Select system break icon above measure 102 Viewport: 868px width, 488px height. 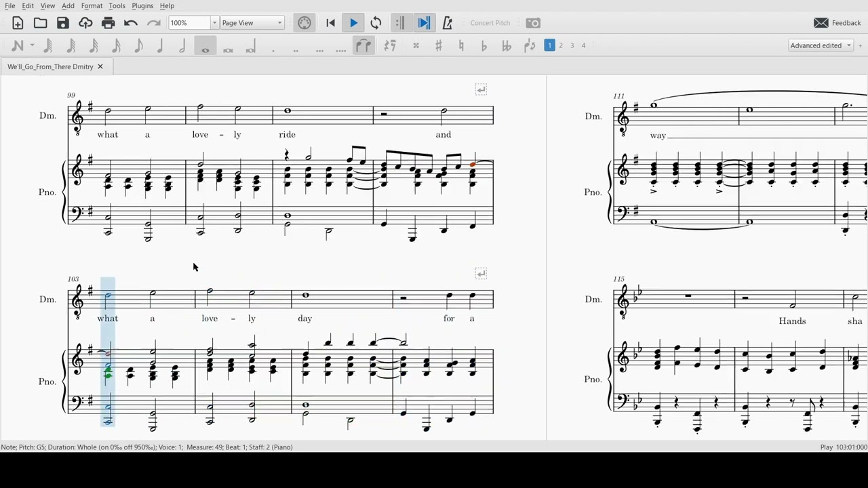click(481, 89)
